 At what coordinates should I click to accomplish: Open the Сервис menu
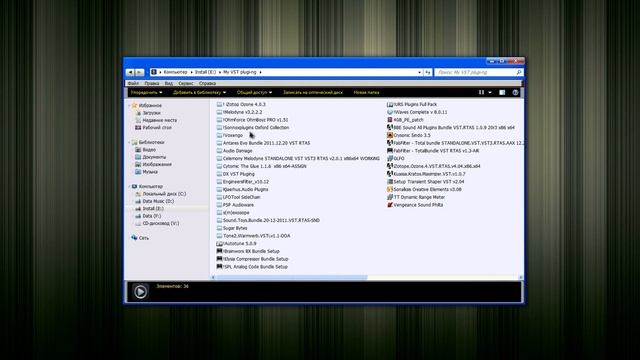[x=186, y=83]
